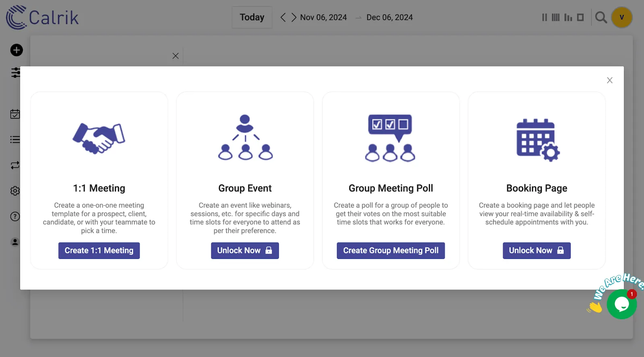Click the Booking Page card title
The width and height of the screenshot is (644, 357).
[537, 188]
